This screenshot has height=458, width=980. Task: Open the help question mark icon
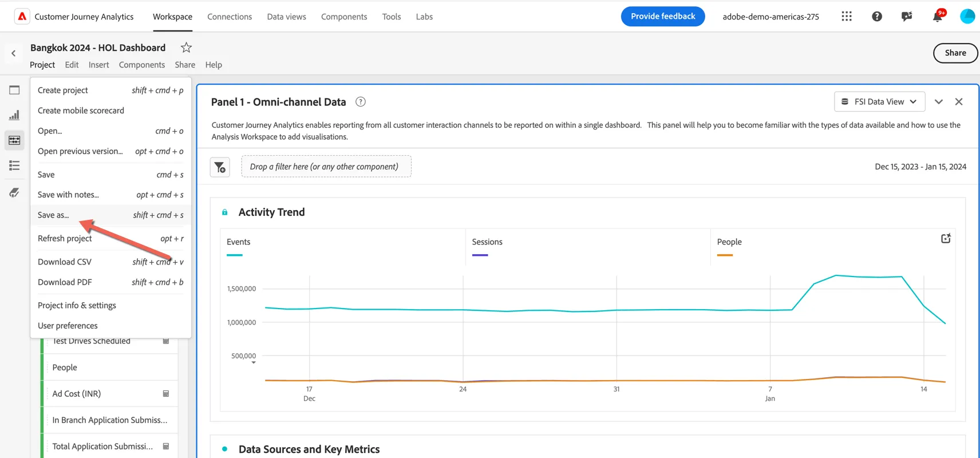[877, 17]
